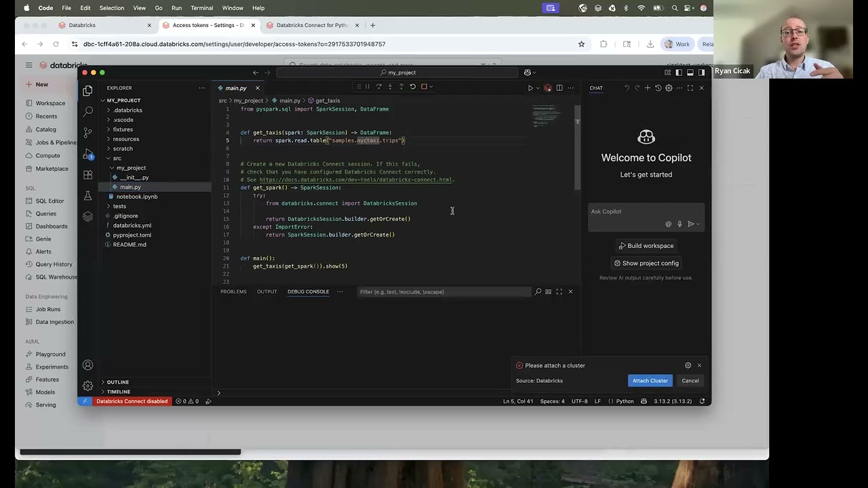Open the Selection menu in menu bar

(111, 8)
